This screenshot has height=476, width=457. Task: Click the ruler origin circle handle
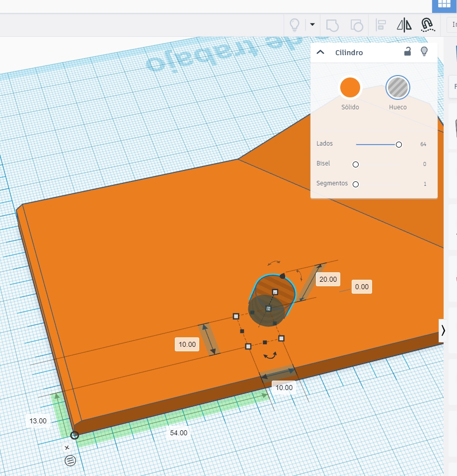(75, 435)
